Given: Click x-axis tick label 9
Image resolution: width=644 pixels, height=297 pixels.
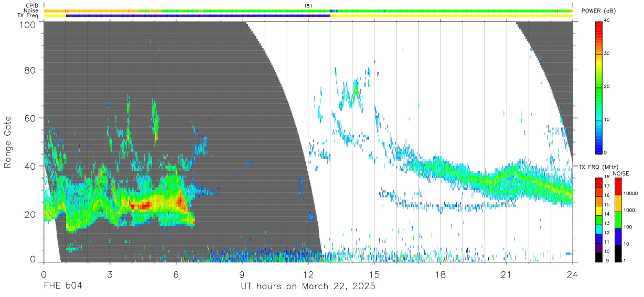Looking at the screenshot, I should coord(242,274).
